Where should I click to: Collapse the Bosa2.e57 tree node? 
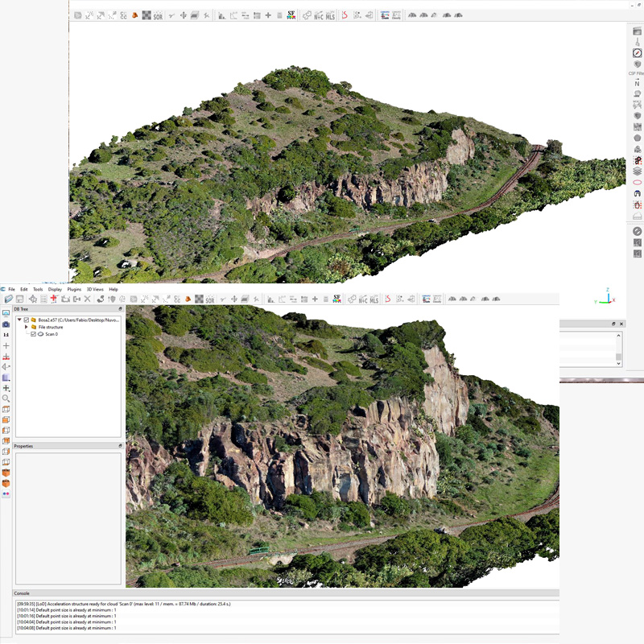click(x=19, y=320)
